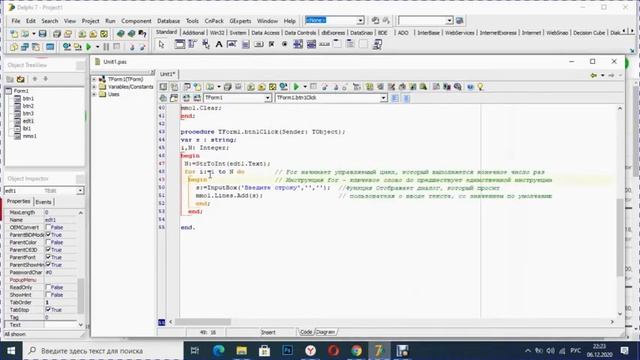The image size is (640, 360).
Task: Open the Run arrow dropdown in main toolbar
Action: (97, 47)
